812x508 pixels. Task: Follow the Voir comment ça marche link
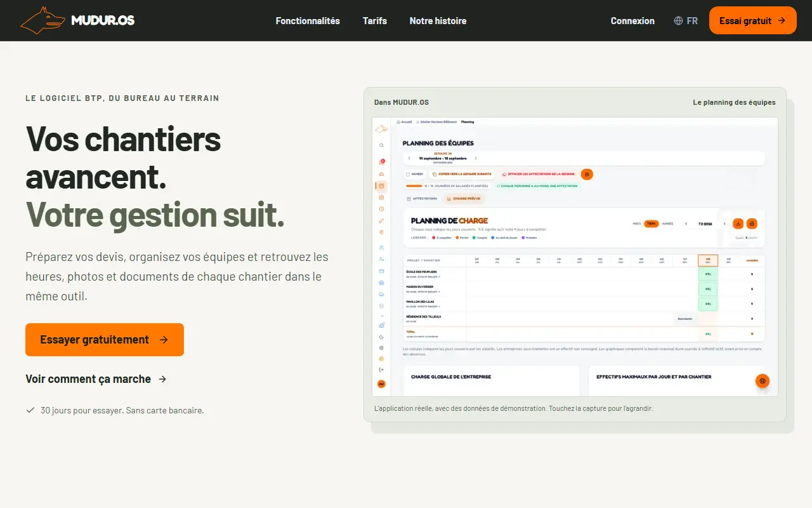tap(96, 379)
